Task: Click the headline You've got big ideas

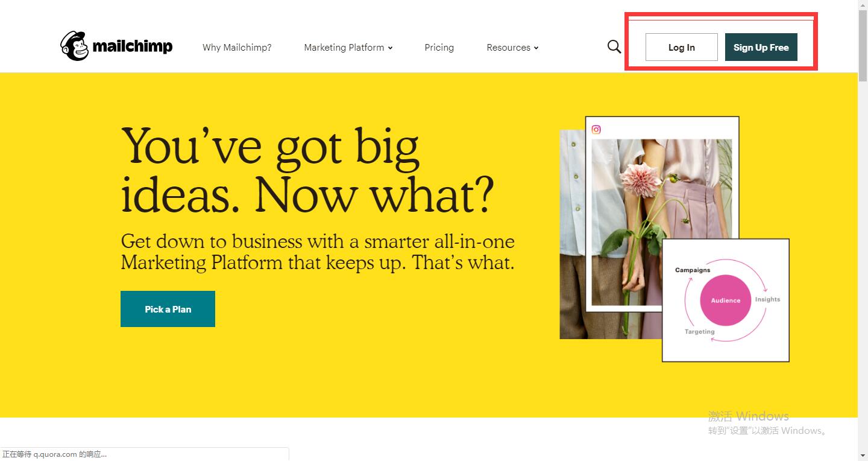Action: (x=307, y=170)
